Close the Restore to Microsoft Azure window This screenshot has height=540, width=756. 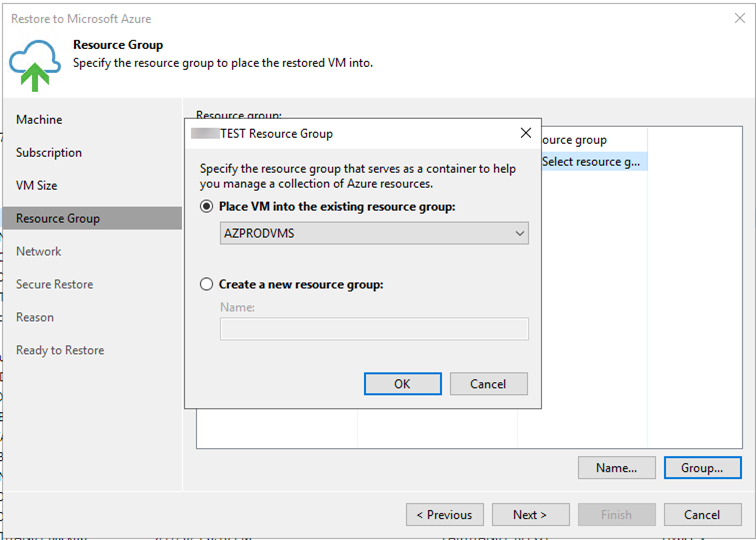740,18
